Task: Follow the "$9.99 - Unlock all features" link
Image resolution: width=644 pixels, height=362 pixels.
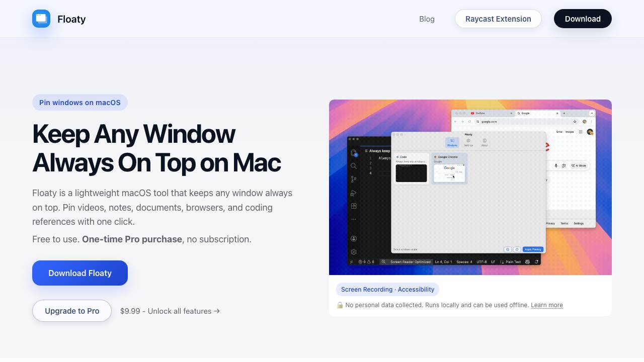Action: click(x=170, y=311)
